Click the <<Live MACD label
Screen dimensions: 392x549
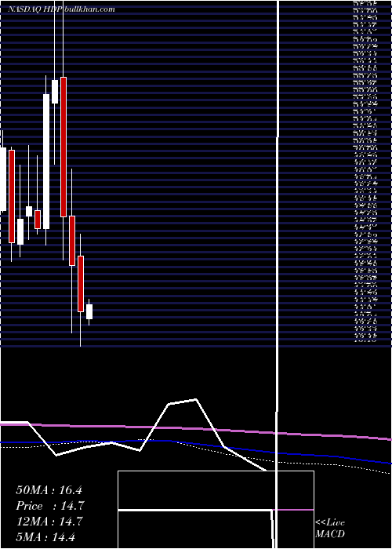click(330, 529)
